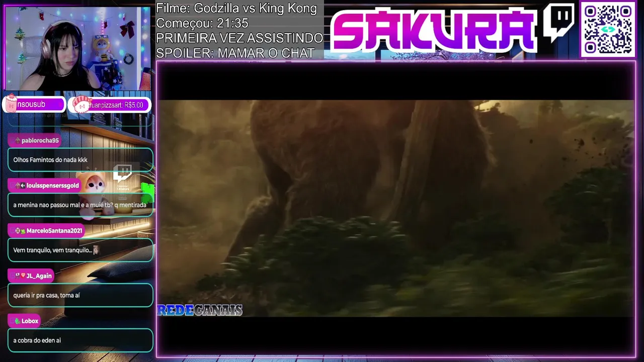
Task: Click 'SPOILER: MAMAR O CHAT' text
Action: [235, 53]
